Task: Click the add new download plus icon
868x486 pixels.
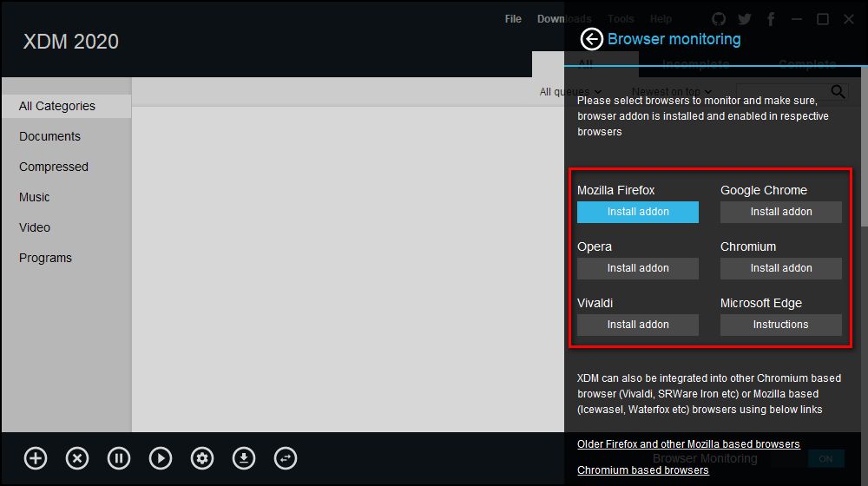Action: coord(36,458)
